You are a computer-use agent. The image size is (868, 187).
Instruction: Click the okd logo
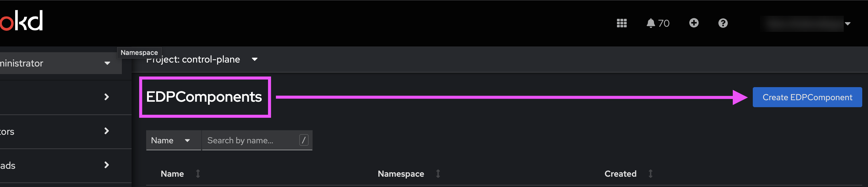pos(21,21)
